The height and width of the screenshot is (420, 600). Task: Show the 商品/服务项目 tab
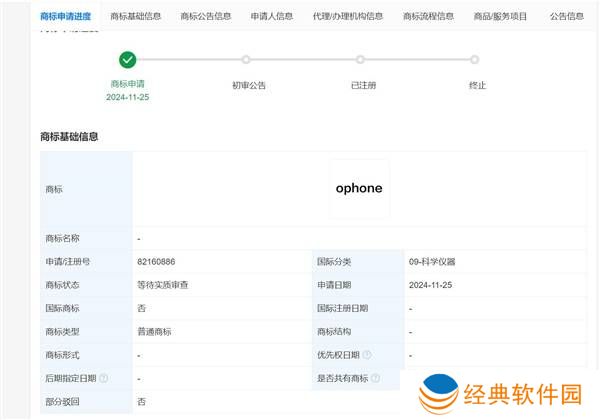(502, 16)
